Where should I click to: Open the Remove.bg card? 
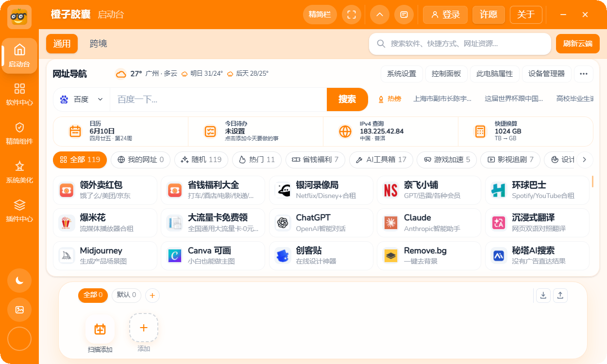(x=429, y=256)
